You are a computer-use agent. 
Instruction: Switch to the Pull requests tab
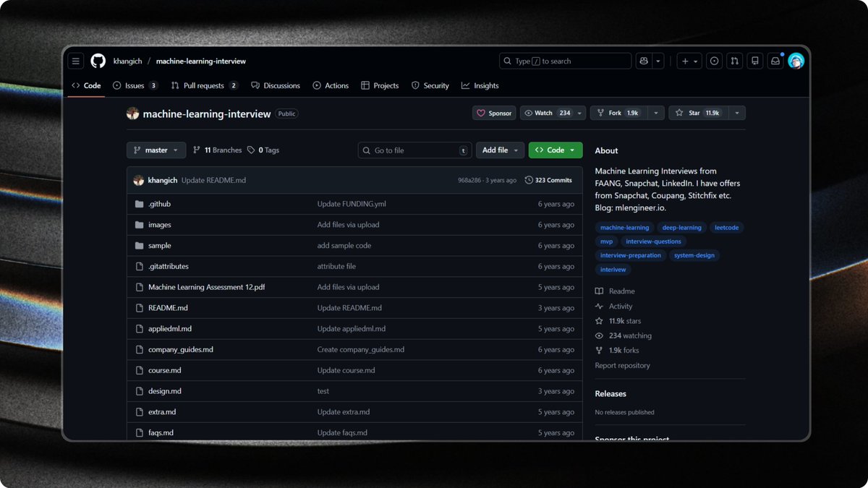tap(205, 85)
